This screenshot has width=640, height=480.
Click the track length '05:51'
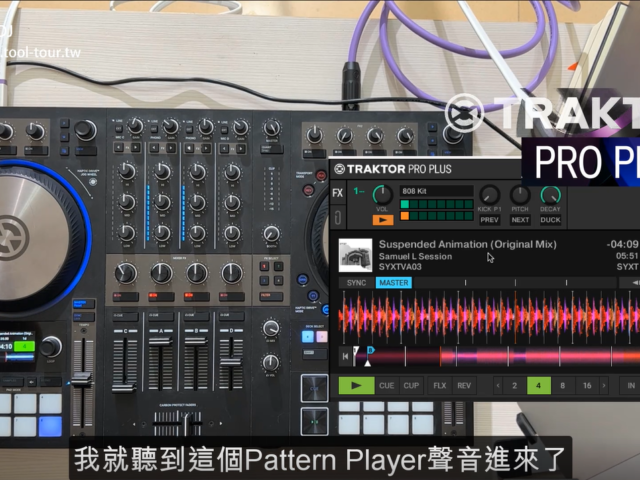pos(627,256)
